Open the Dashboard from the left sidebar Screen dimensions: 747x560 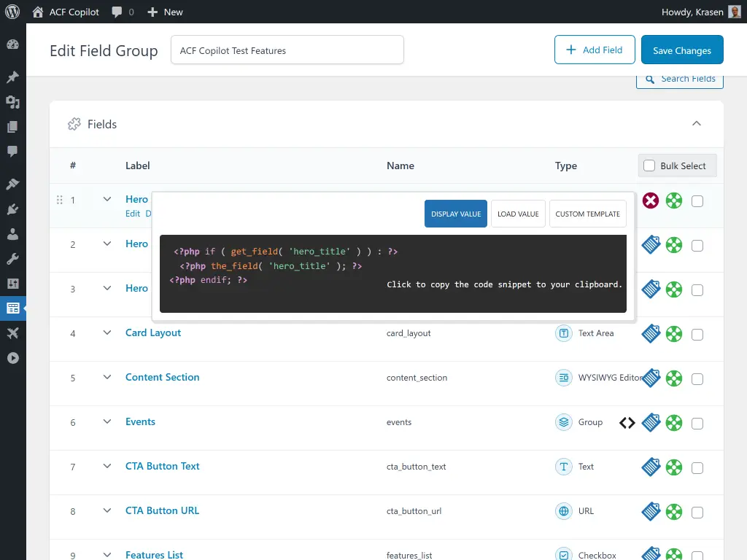[13, 44]
